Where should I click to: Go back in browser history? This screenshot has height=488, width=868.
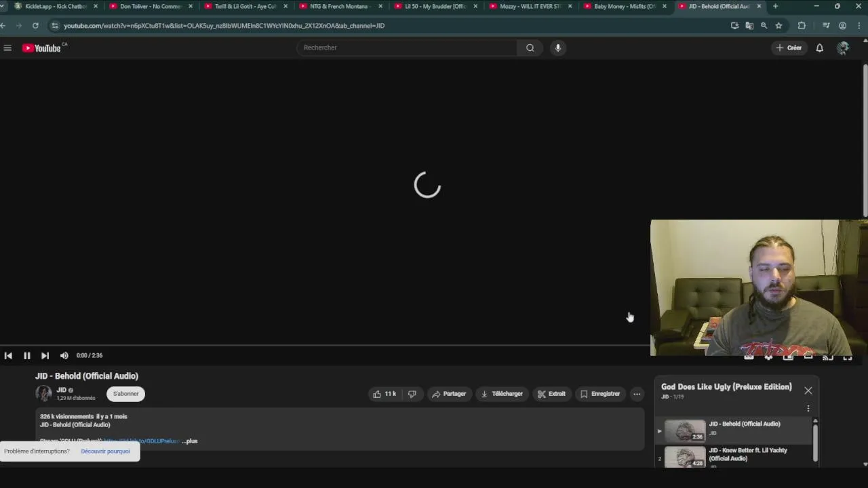pyautogui.click(x=3, y=26)
